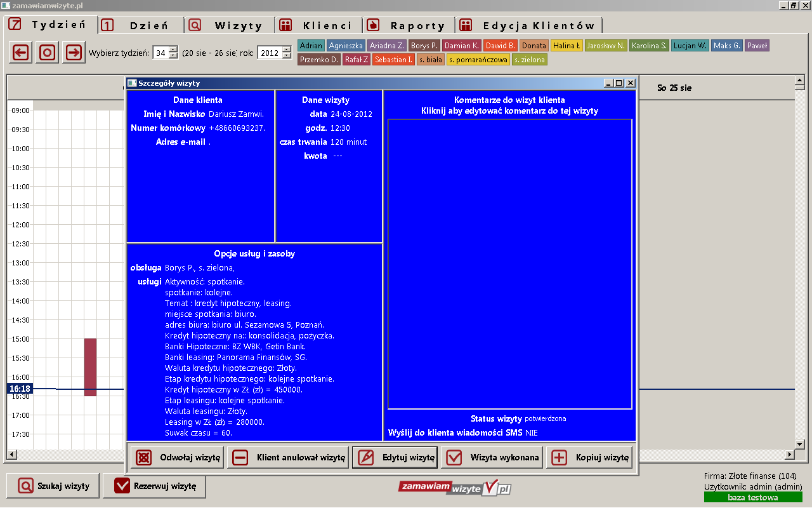
Task: Select the Donata staff tag
Action: pos(534,46)
